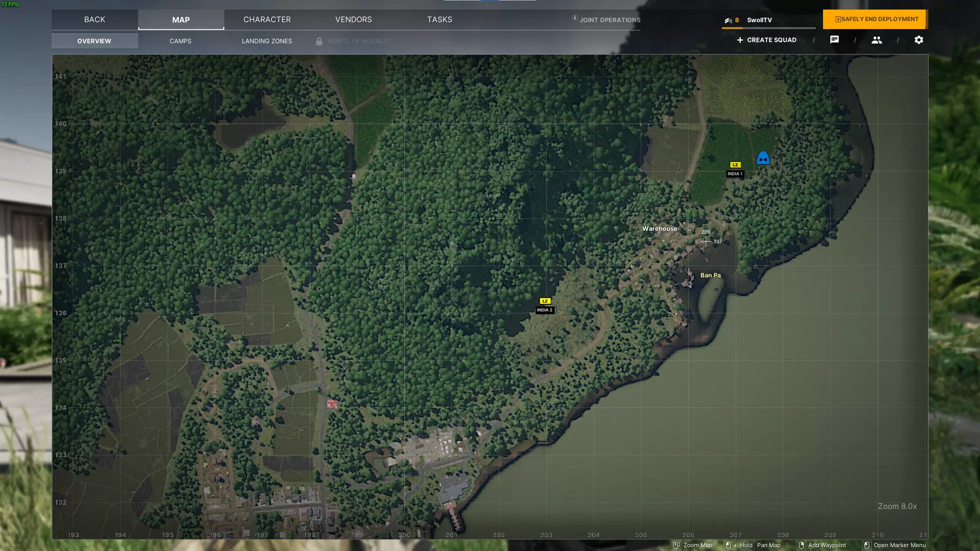The width and height of the screenshot is (980, 551).
Task: Select the Camps map filter
Action: click(x=180, y=41)
